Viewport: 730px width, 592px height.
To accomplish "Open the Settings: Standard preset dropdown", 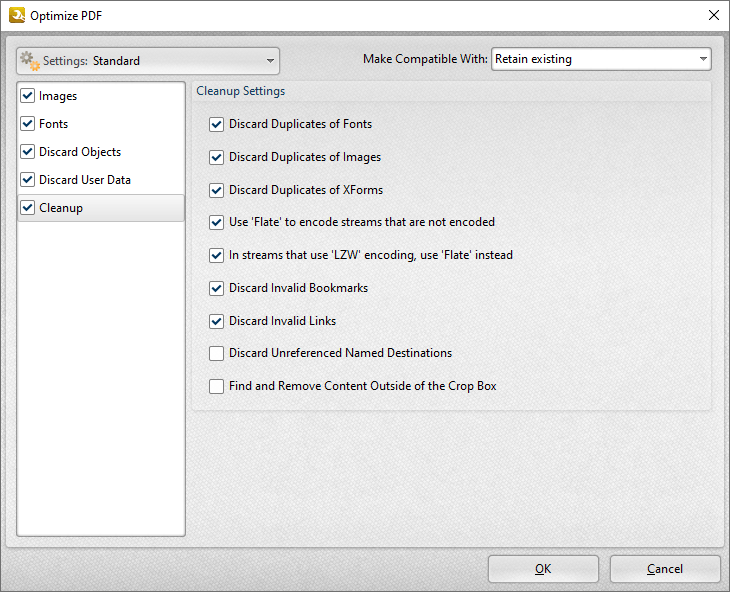I will coord(148,61).
